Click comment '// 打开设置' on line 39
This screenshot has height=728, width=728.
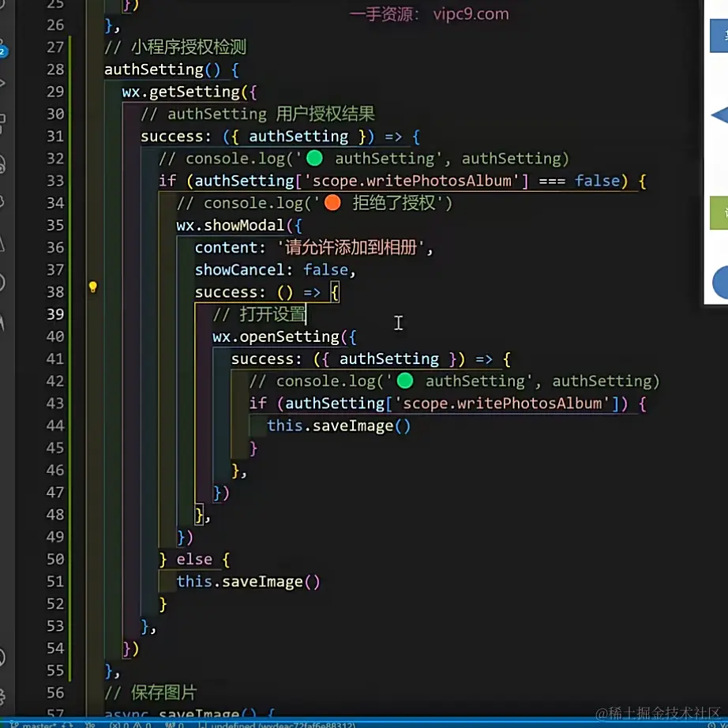pyautogui.click(x=259, y=314)
